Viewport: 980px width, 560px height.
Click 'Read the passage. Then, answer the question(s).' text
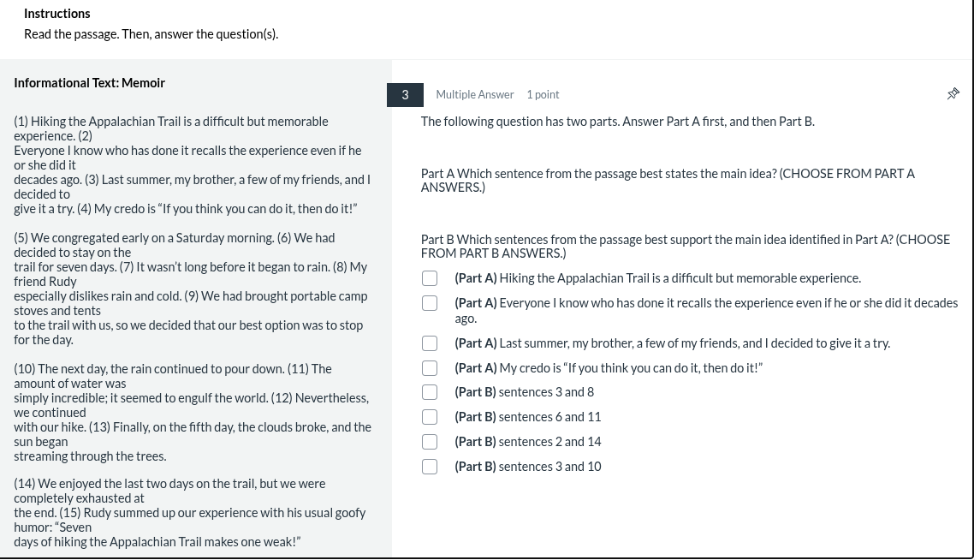pos(151,34)
